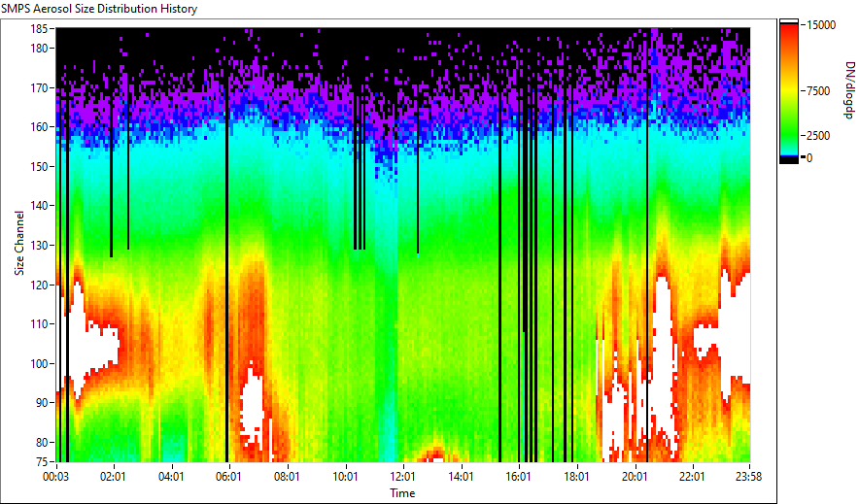Click the 14:01 time axis label
The width and height of the screenshot is (859, 504).
461,477
